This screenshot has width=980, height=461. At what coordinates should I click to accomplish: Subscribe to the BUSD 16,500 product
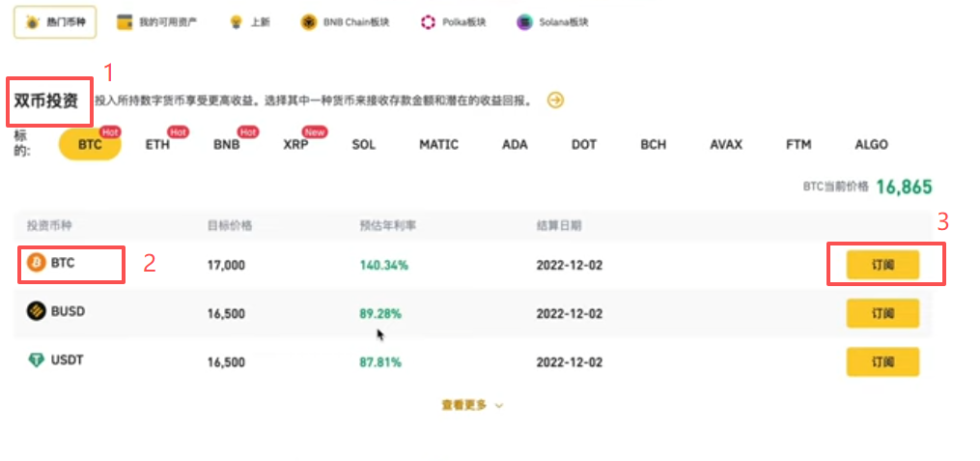click(882, 313)
